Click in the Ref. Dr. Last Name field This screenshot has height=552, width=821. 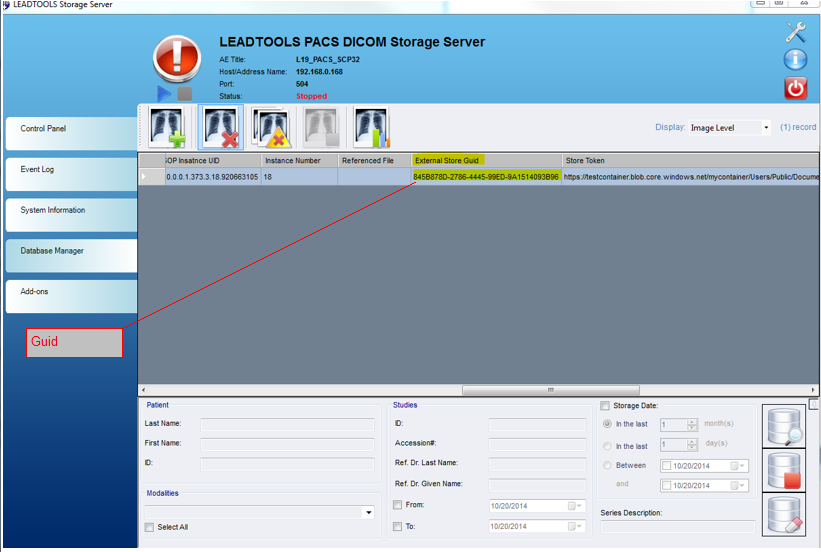(537, 464)
